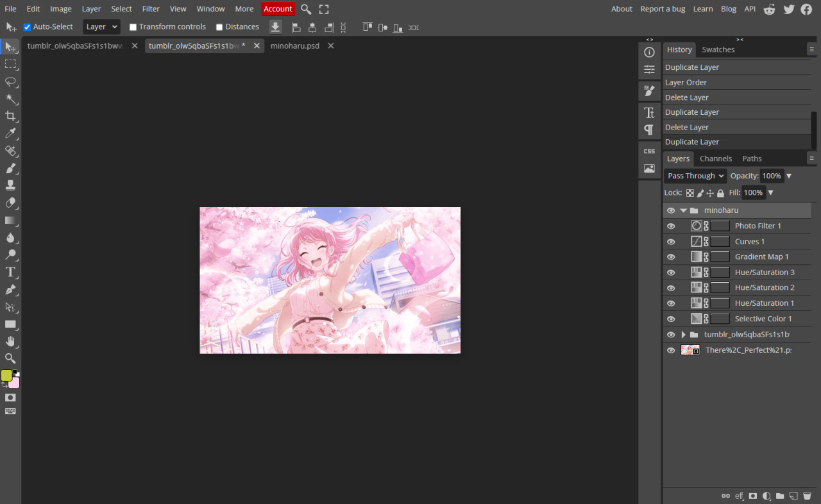The width and height of the screenshot is (821, 504).
Task: Click the download export icon in options bar
Action: (275, 27)
